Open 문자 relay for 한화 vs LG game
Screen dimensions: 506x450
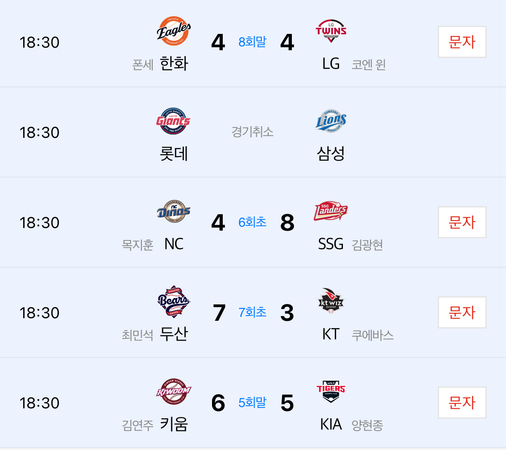pyautogui.click(x=462, y=42)
